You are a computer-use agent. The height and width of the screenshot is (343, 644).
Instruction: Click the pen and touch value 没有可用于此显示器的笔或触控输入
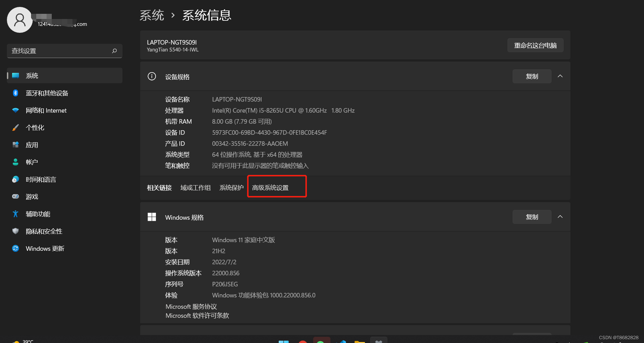[260, 166]
